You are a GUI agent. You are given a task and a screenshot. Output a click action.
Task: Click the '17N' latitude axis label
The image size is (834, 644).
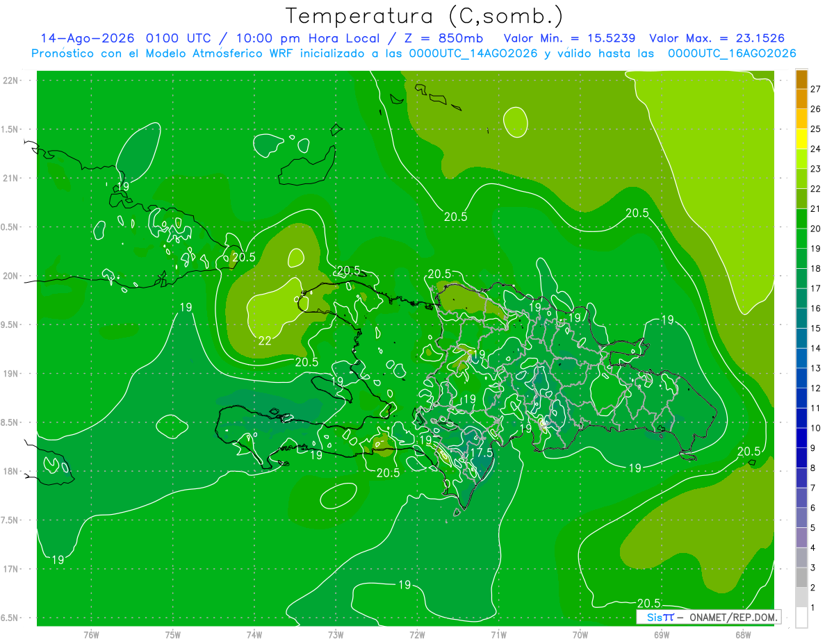[10, 570]
